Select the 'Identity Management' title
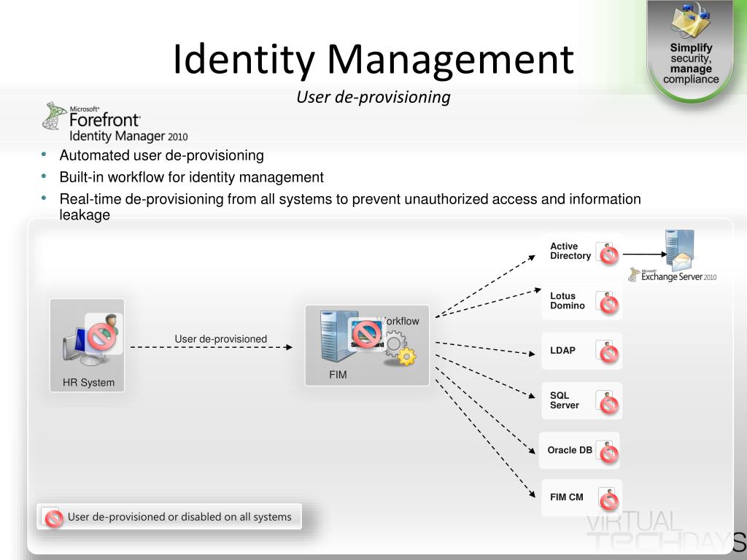Viewport: 747px width, 560px height. pos(373,60)
